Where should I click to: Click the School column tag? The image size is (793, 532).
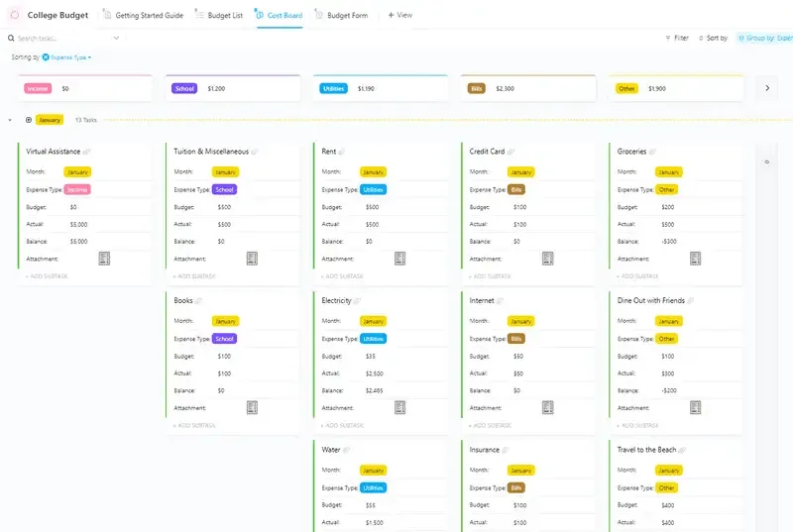(x=184, y=88)
